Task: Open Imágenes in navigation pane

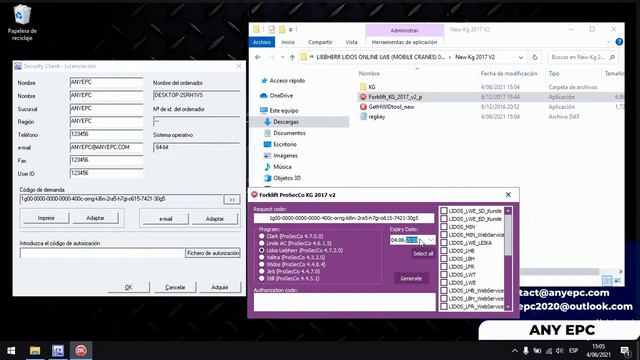Action: coord(285,156)
